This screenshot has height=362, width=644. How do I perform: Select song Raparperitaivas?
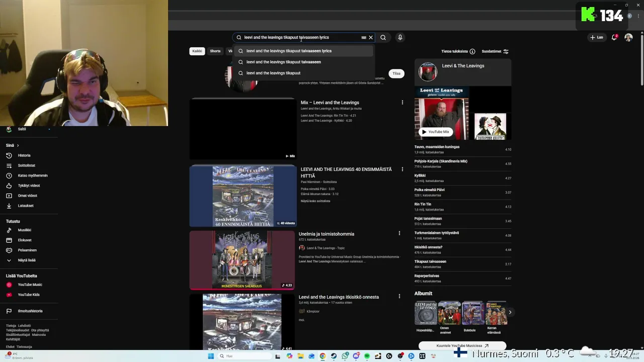pos(462,278)
